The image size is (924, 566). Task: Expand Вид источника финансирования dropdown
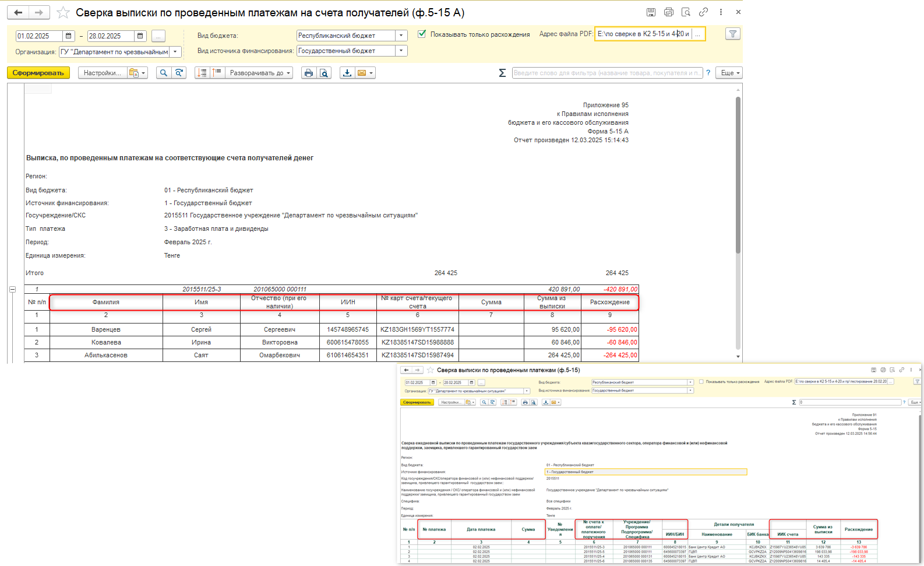coord(401,51)
